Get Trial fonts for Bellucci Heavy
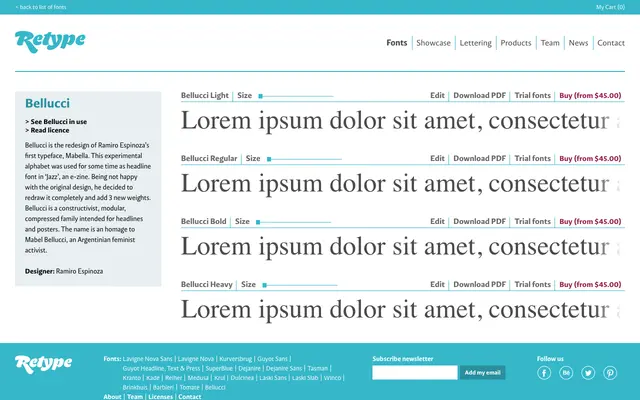The image size is (640, 400). 533,284
